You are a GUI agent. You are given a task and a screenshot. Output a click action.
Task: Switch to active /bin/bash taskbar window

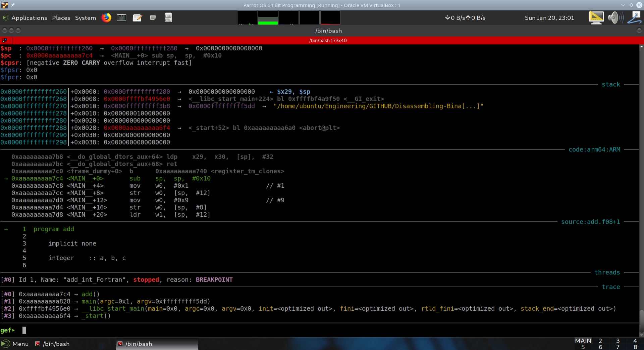click(157, 344)
